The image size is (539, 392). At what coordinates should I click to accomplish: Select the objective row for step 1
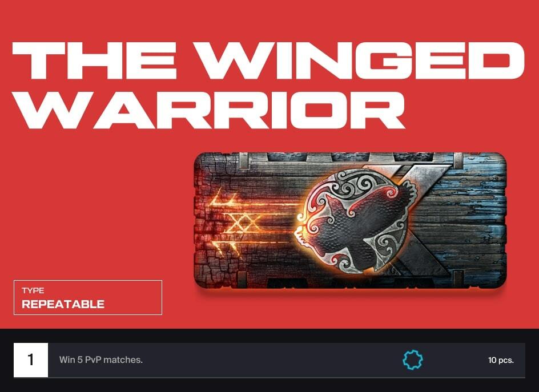[269, 359]
